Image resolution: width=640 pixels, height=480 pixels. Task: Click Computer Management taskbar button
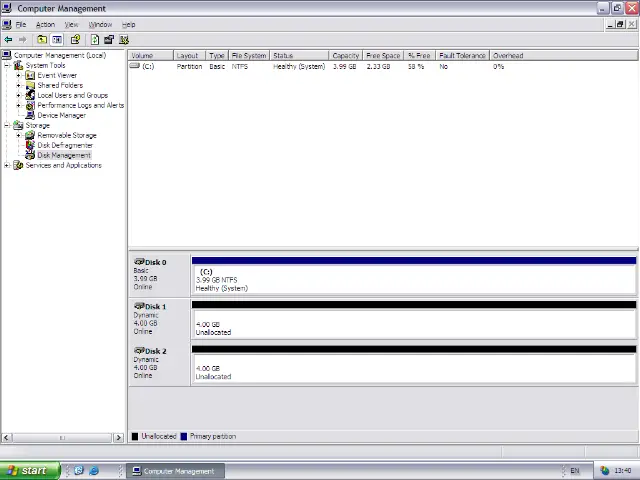(x=175, y=471)
